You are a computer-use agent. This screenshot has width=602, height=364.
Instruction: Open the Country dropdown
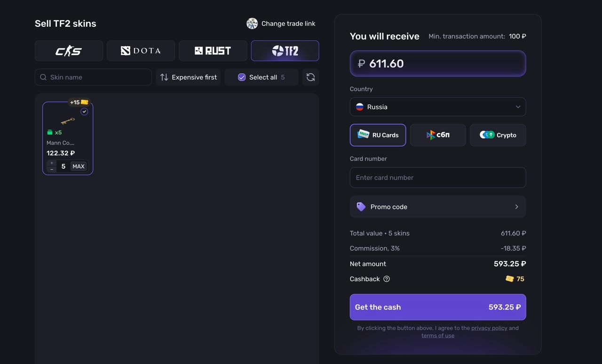[438, 106]
